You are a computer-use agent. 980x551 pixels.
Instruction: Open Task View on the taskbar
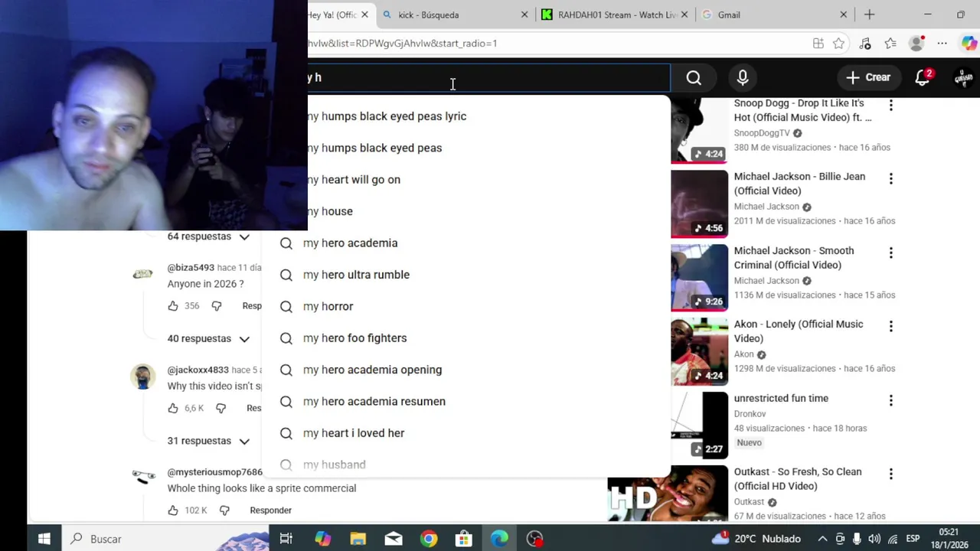pos(286,539)
